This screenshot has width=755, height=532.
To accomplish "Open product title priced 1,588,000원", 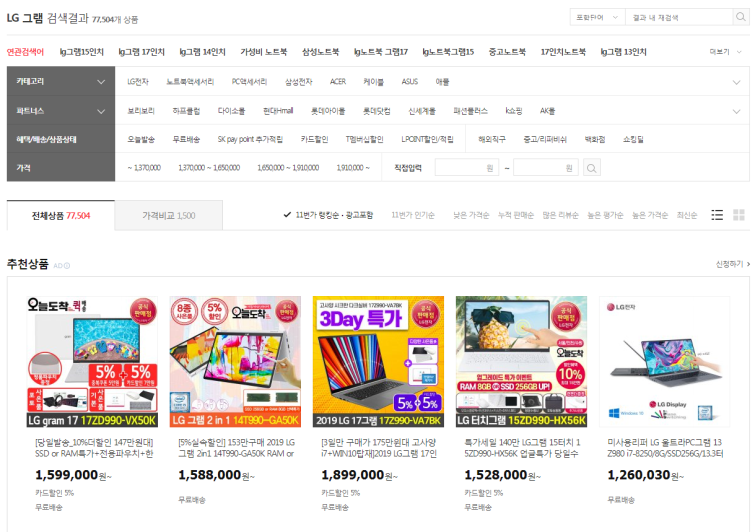I will click(236, 448).
